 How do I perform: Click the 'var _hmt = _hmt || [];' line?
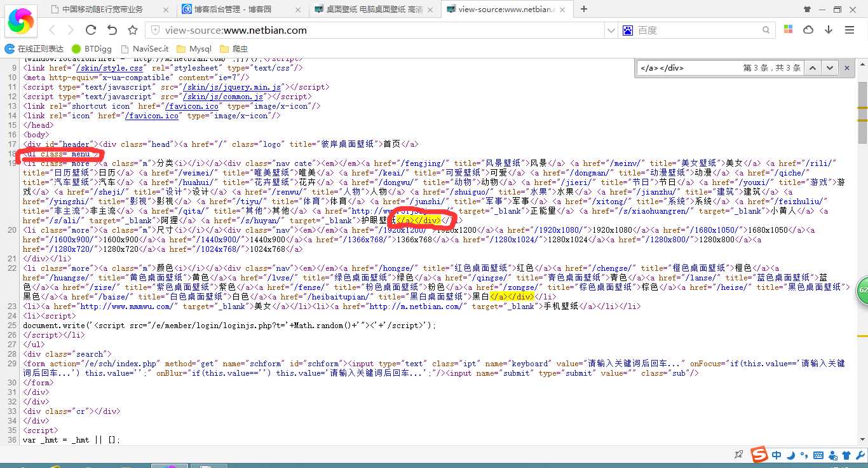(x=71, y=439)
